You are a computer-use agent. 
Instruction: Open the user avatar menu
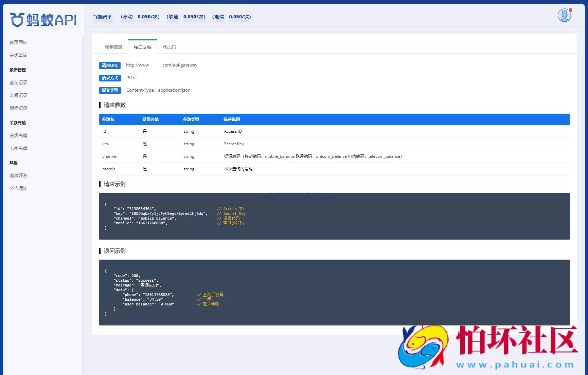pos(564,15)
